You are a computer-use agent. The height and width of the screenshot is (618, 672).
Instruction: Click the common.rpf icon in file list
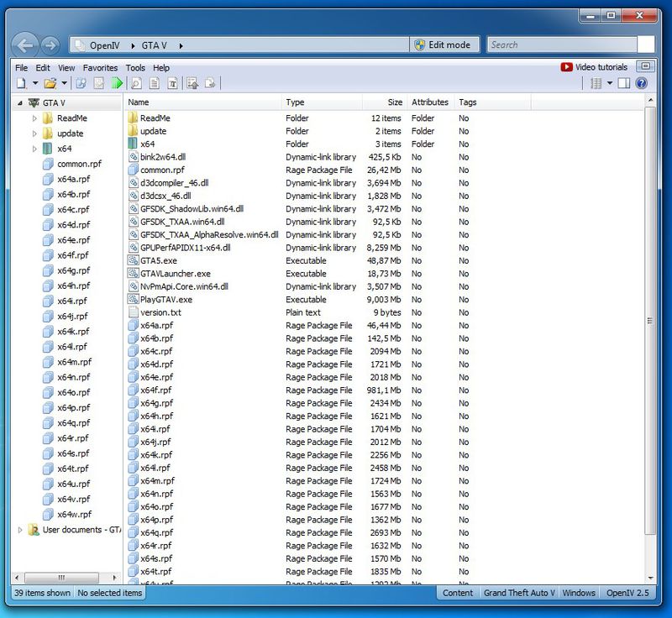133,170
